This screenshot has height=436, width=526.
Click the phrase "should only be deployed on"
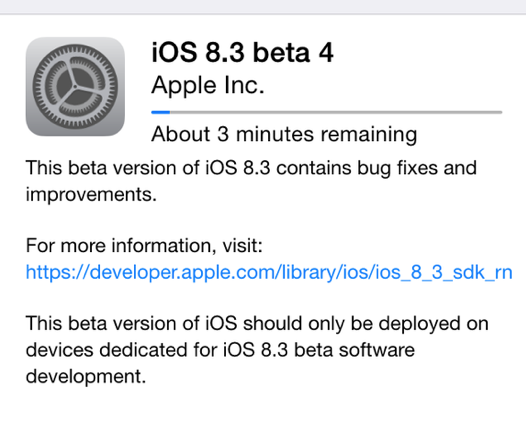[x=366, y=324]
